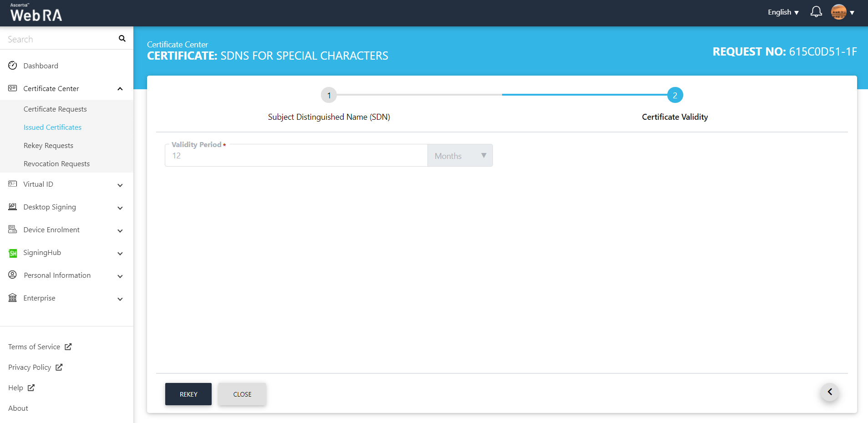This screenshot has height=423, width=868.
Task: Click the Dashboard gauge icon
Action: click(x=13, y=66)
